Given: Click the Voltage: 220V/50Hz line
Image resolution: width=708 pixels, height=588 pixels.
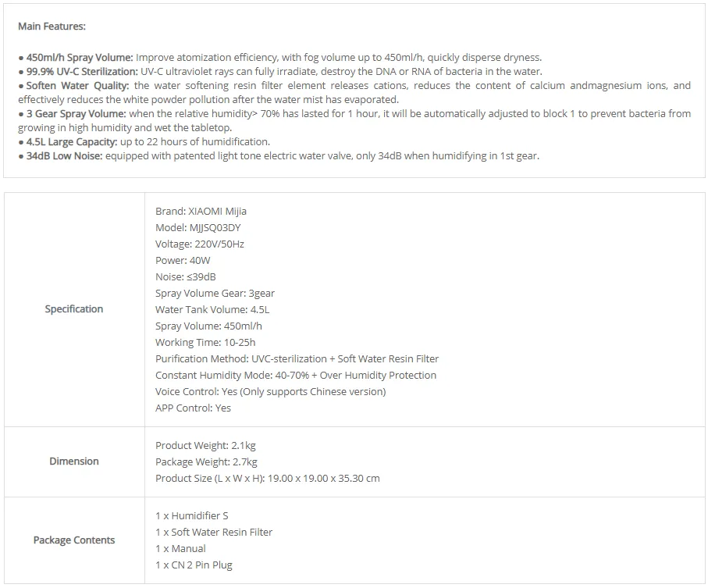Looking at the screenshot, I should (200, 244).
